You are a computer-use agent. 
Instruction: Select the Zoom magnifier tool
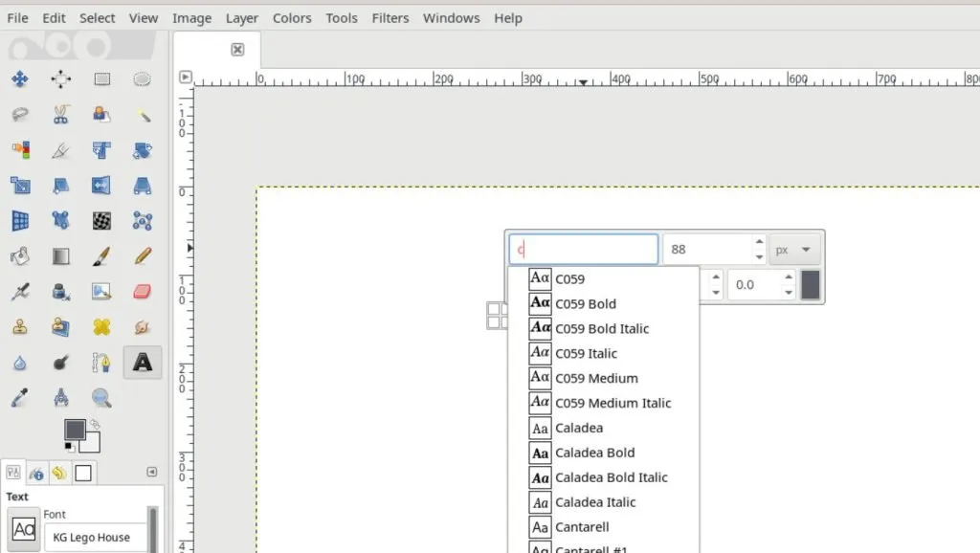coord(101,398)
